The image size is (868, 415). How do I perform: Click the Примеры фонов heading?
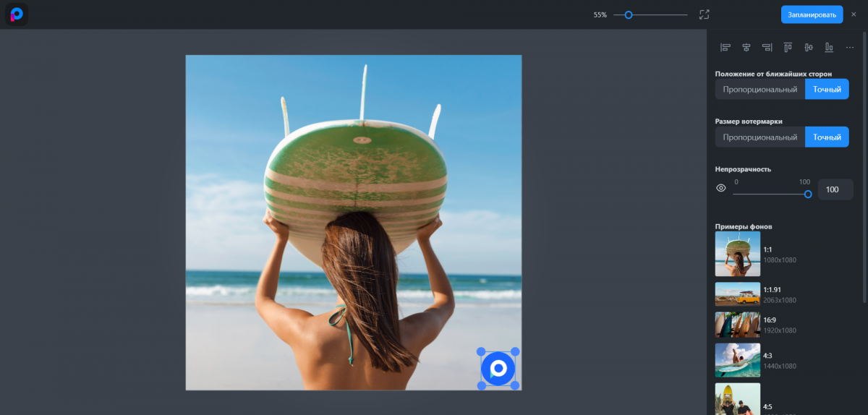743,226
